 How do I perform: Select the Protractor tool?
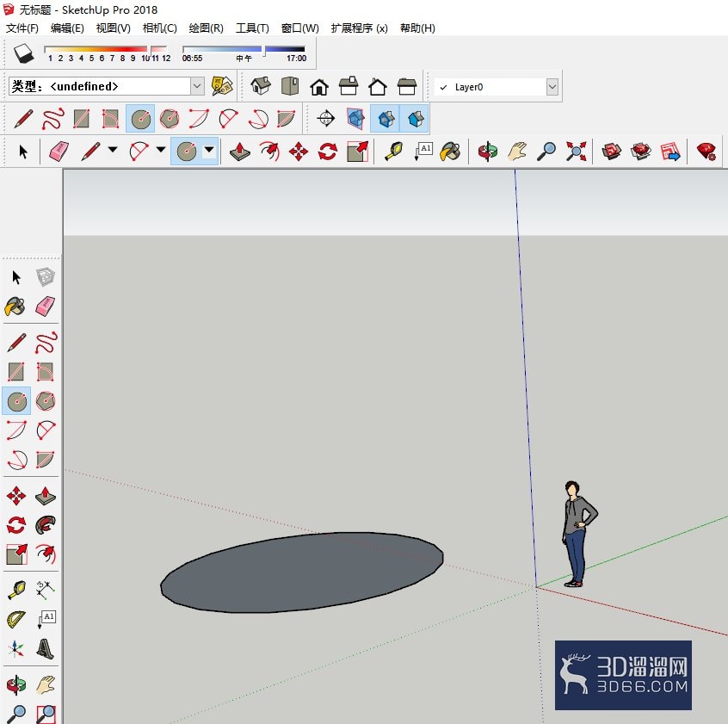coord(16,619)
